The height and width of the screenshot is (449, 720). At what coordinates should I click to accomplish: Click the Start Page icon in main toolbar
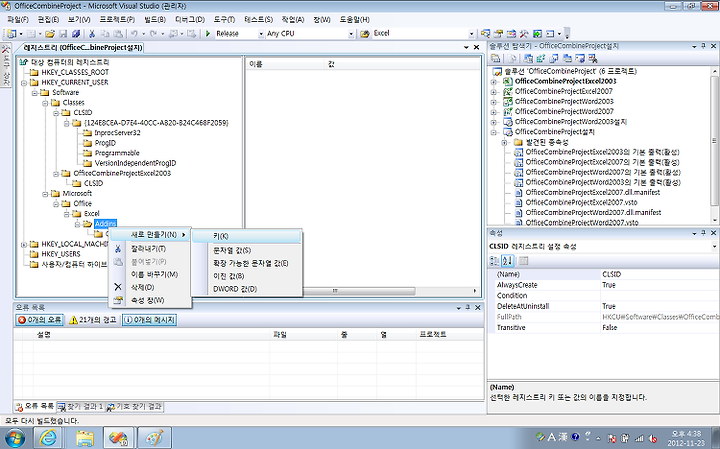coord(537,34)
